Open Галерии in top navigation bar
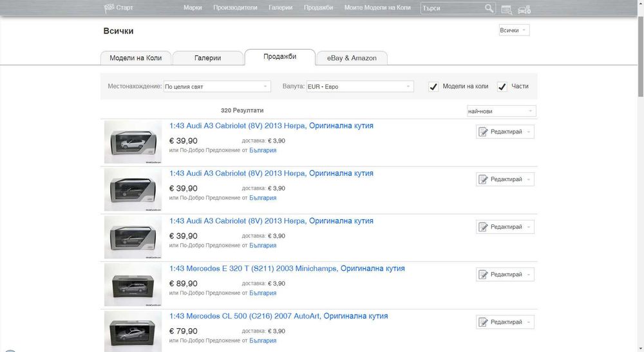The image size is (644, 352). tap(281, 7)
